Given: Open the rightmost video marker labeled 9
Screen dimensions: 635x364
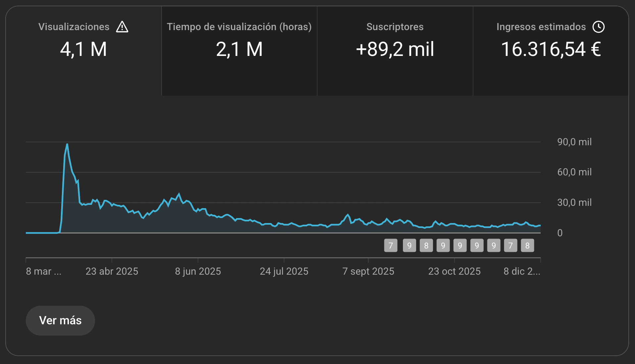Looking at the screenshot, I should (494, 246).
